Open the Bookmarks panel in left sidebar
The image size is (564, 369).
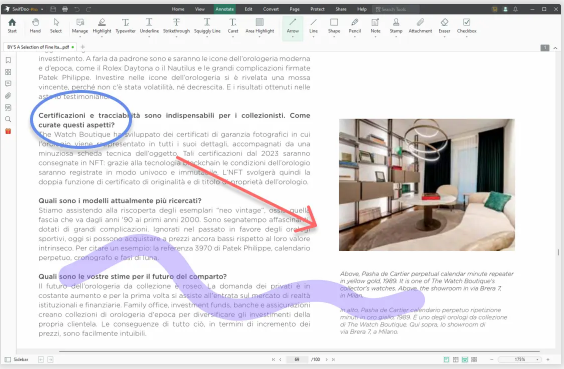(8, 60)
